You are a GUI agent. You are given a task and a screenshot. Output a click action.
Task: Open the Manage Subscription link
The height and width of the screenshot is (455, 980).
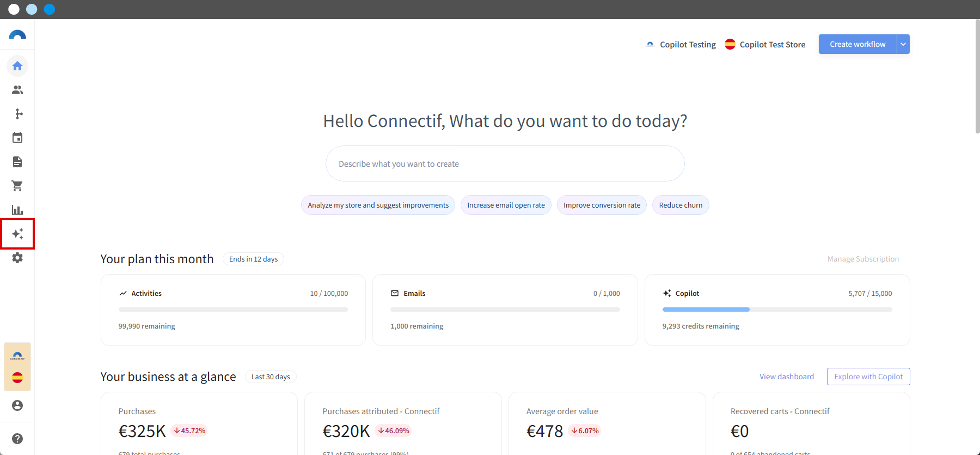[x=863, y=259]
